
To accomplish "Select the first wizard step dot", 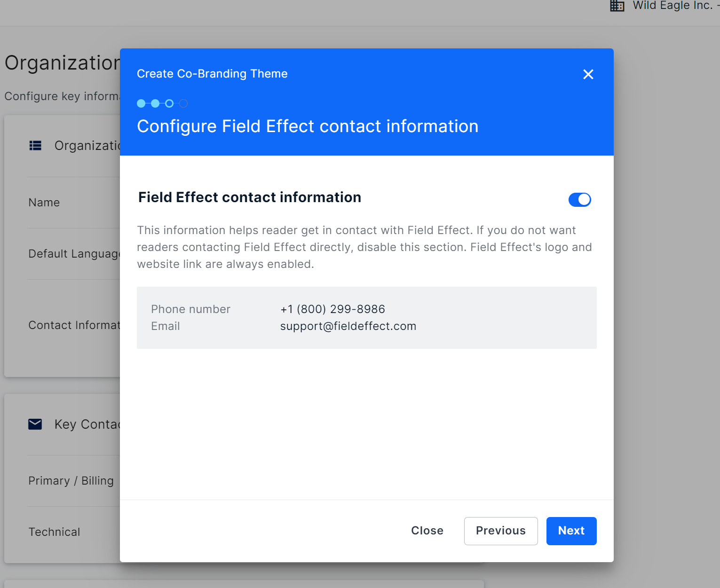I will pos(141,103).
